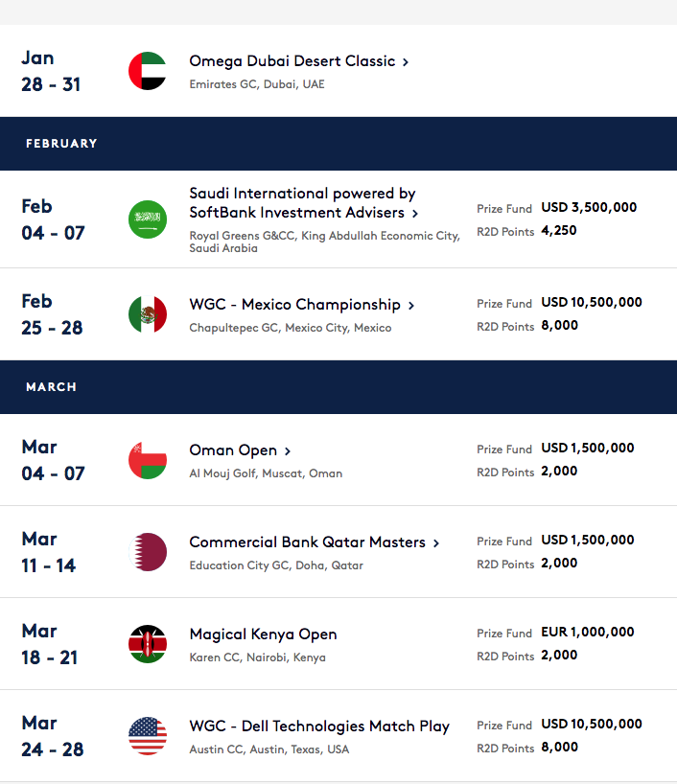Click the arrow next to Oman Open
This screenshot has width=677, height=784.
coord(288,451)
